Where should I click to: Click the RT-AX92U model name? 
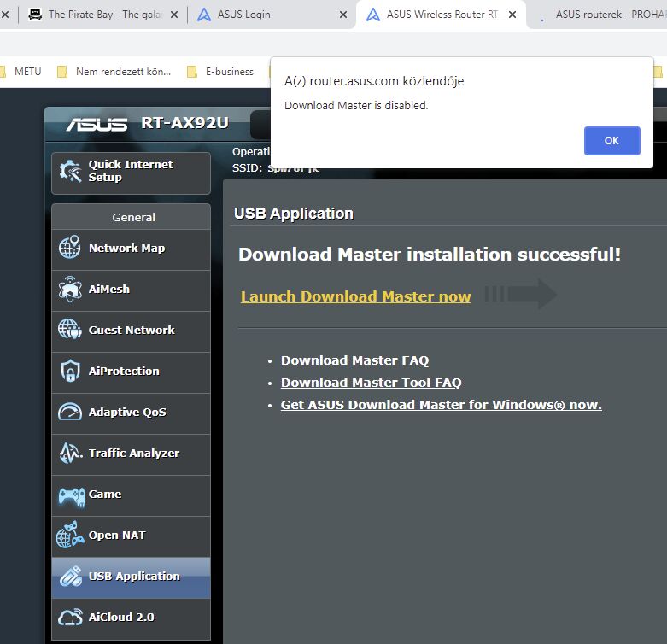(184, 122)
